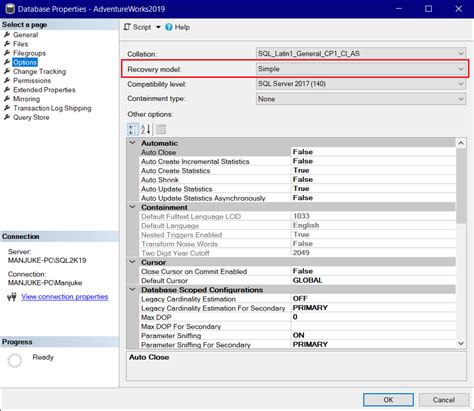Open the Script dropdown arrow
This screenshot has height=411, width=474.
[158, 27]
